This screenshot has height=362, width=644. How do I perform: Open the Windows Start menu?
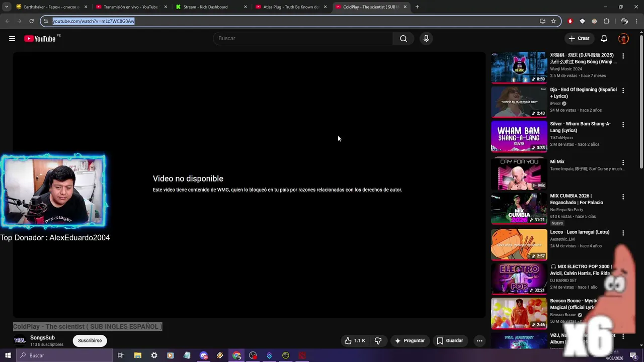[x=8, y=355]
